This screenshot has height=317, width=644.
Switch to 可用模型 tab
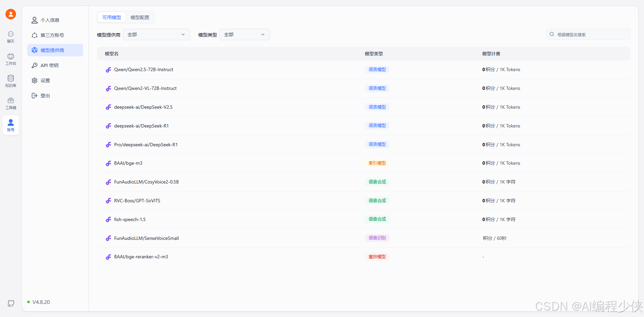click(112, 17)
